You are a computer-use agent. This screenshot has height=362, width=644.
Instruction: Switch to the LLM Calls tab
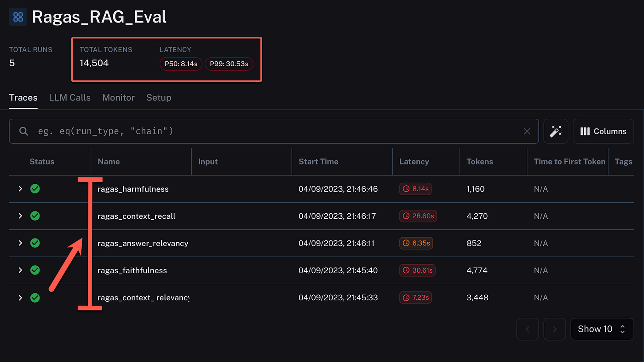coord(70,98)
